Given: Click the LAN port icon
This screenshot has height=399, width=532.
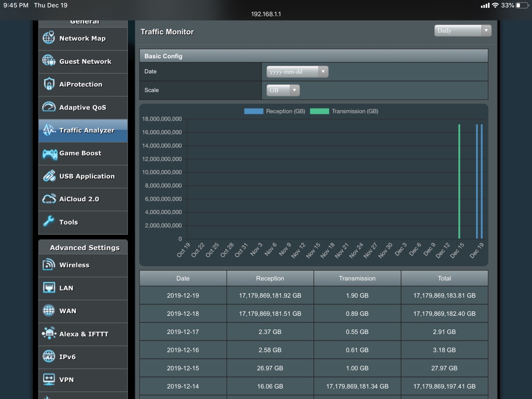Looking at the screenshot, I should [49, 288].
